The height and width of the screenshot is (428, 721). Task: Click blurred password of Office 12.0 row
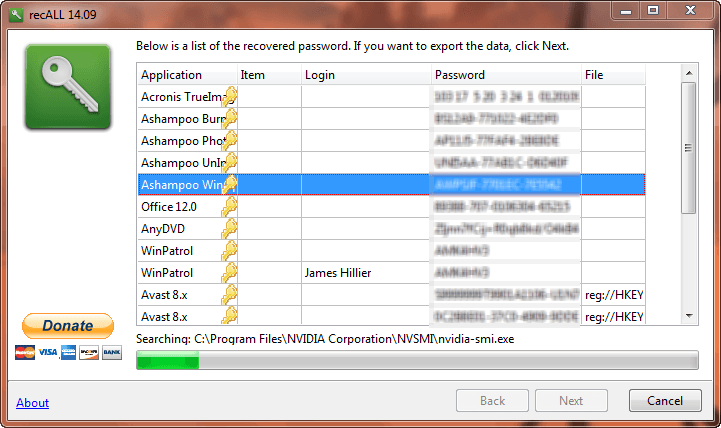point(505,207)
